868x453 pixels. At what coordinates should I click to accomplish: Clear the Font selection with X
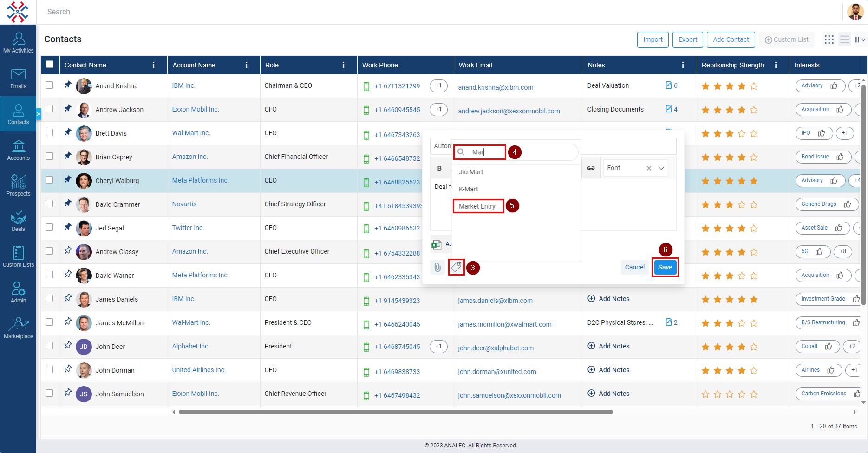pyautogui.click(x=649, y=168)
